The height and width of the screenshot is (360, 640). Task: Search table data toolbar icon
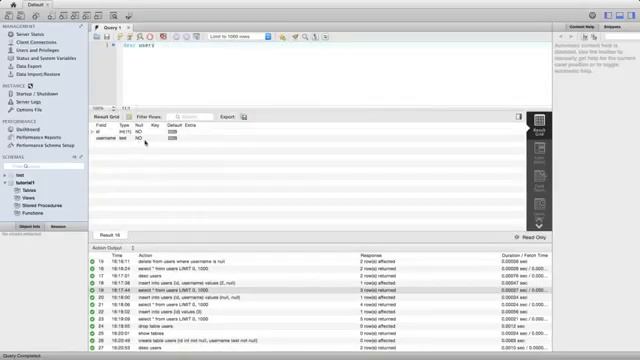tap(114, 16)
